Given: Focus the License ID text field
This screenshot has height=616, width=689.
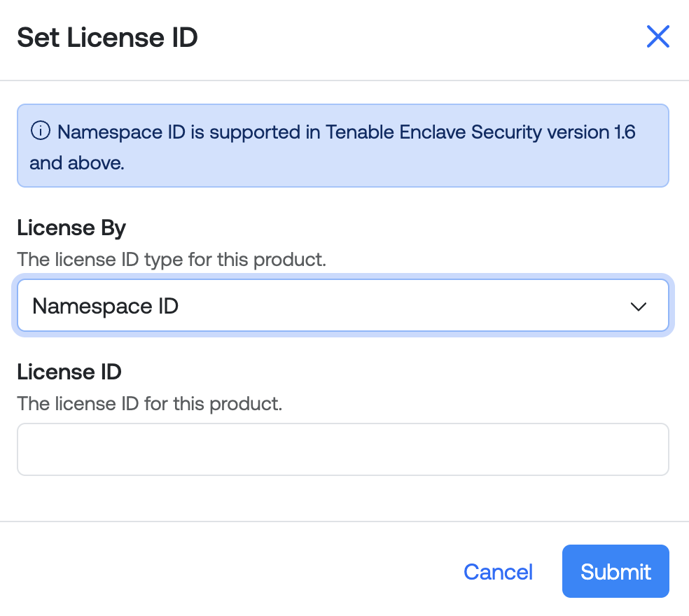Looking at the screenshot, I should 342,449.
